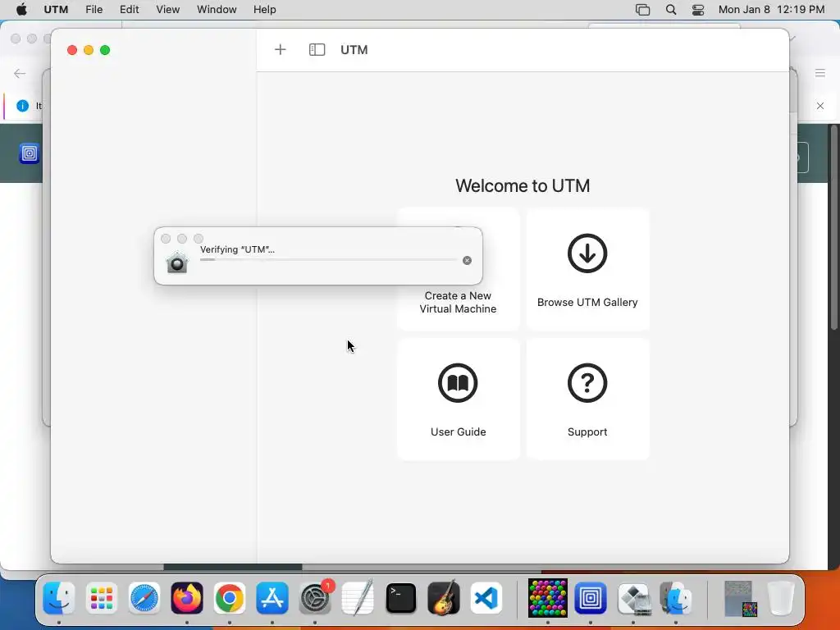
Task: Click the UTM icon in the Dock
Action: (x=591, y=598)
